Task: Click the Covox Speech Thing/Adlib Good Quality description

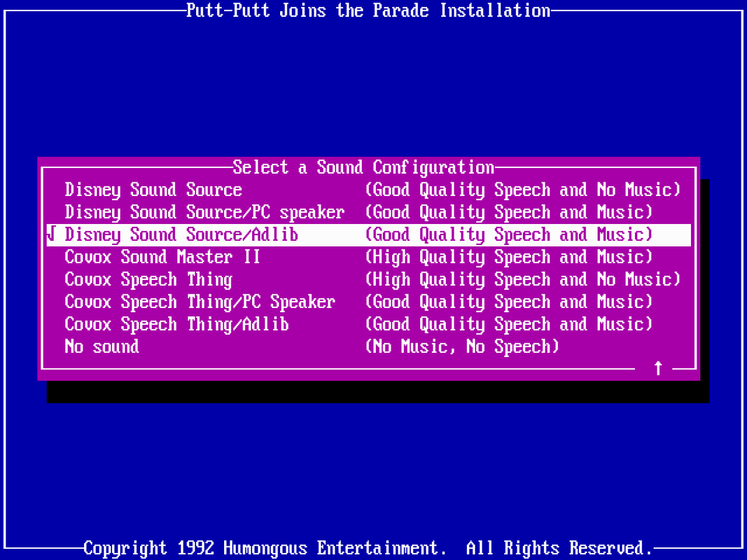Action: click(x=509, y=325)
